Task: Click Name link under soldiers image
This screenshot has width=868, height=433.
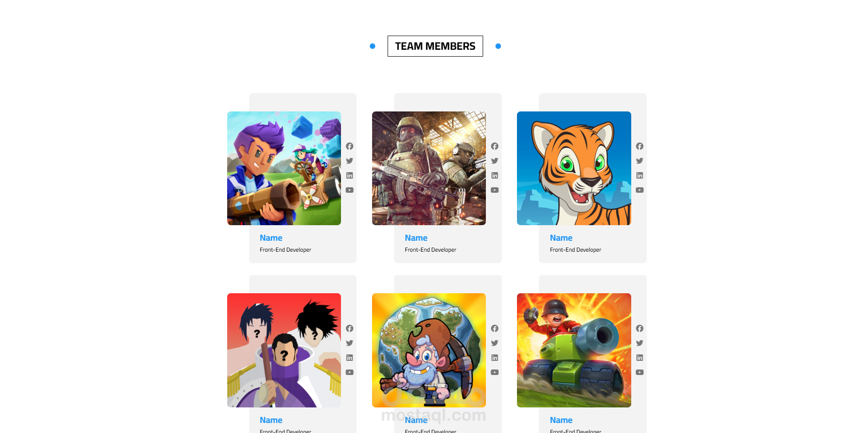Action: tap(416, 238)
